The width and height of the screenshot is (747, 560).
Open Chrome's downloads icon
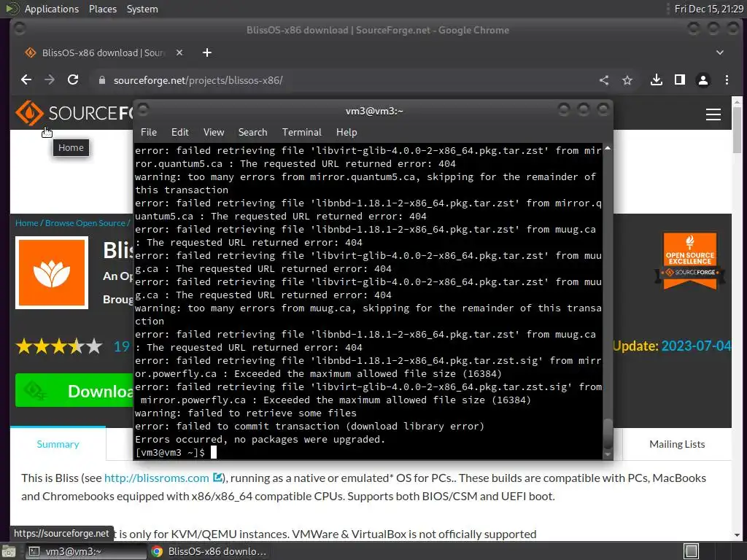coord(657,80)
